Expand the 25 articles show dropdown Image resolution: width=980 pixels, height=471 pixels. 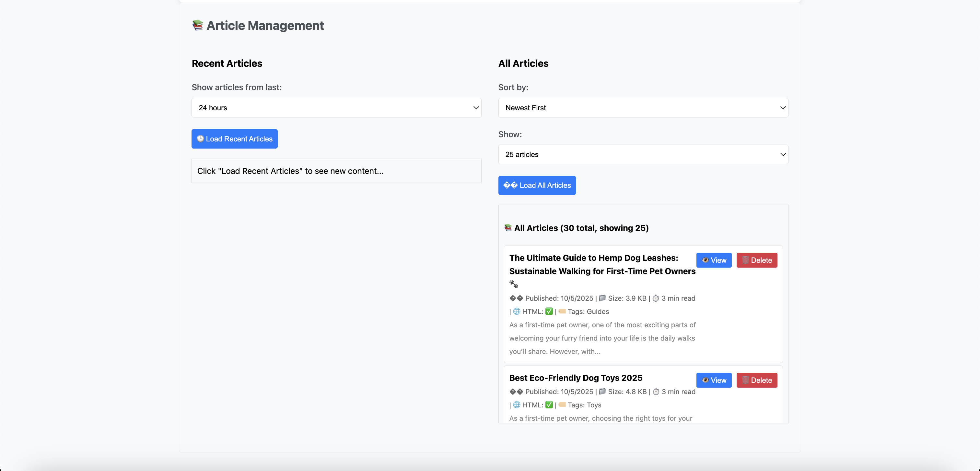643,154
